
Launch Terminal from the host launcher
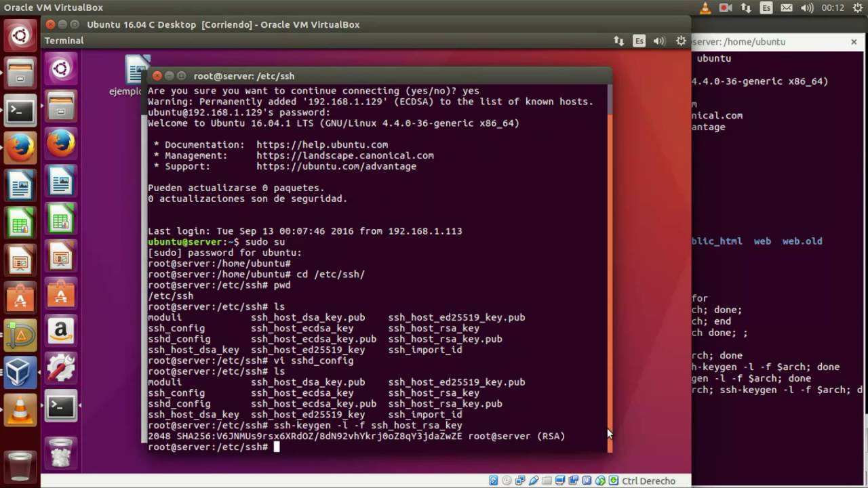tap(20, 110)
